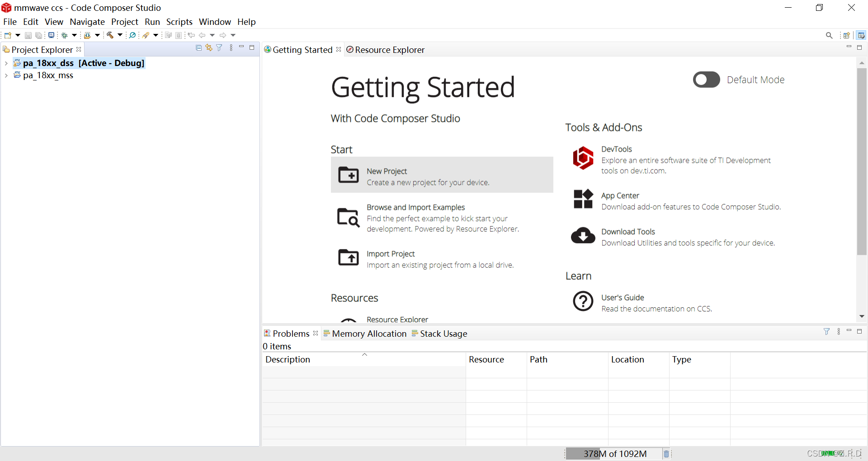This screenshot has width=868, height=461.
Task: Expand the pa_18xx_dss project tree
Action: (6, 63)
